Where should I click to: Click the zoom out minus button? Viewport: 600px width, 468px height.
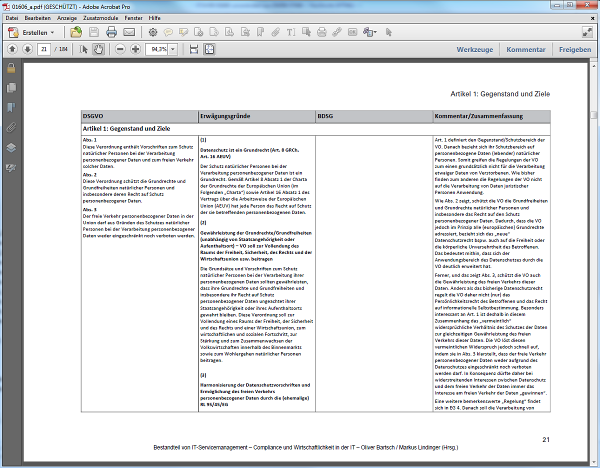pos(120,49)
